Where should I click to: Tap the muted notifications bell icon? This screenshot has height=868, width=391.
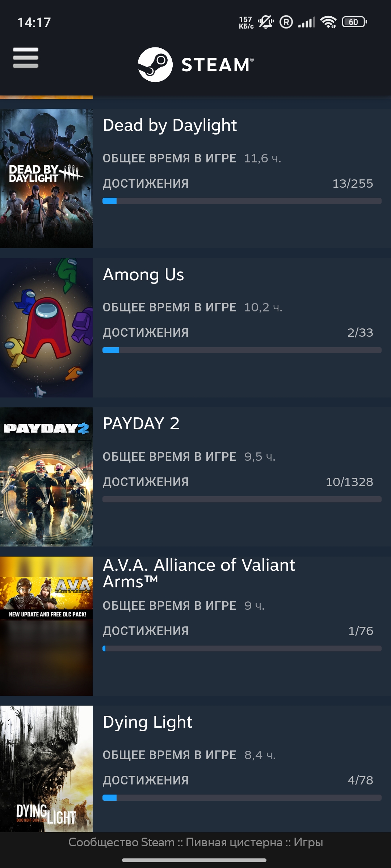[x=266, y=22]
